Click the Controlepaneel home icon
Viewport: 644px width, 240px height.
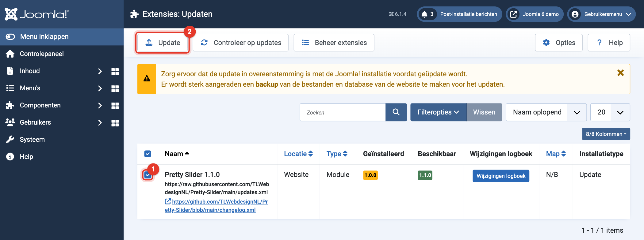tap(10, 54)
